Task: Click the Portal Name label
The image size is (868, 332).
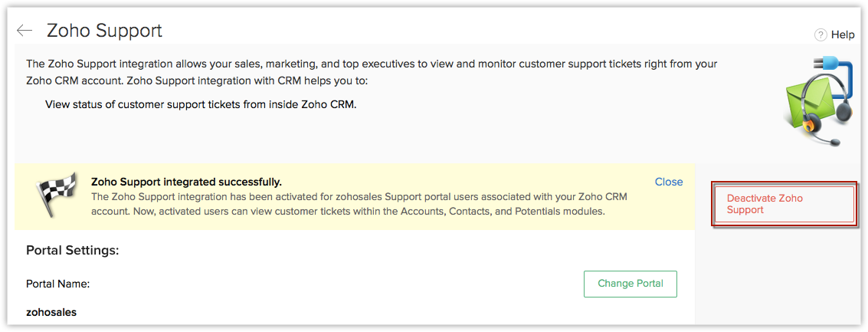Action: click(x=58, y=284)
